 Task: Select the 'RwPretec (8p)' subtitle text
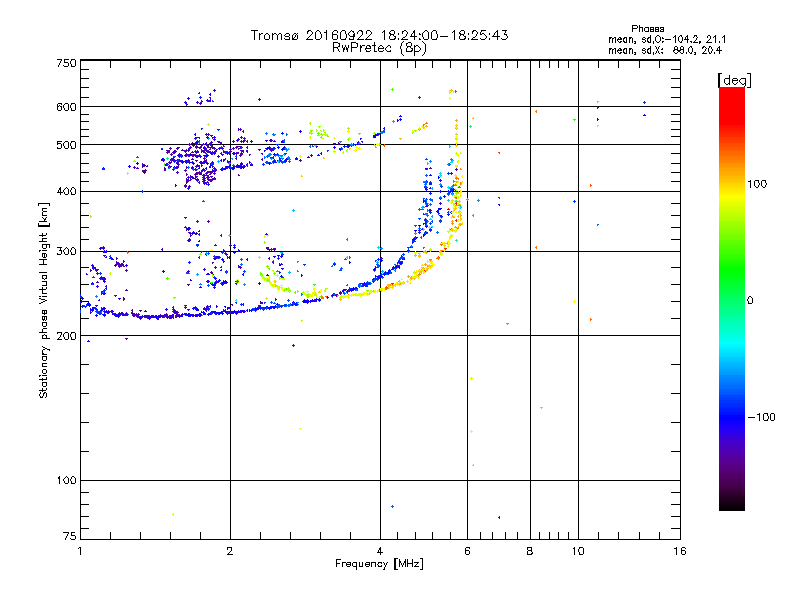click(x=379, y=48)
